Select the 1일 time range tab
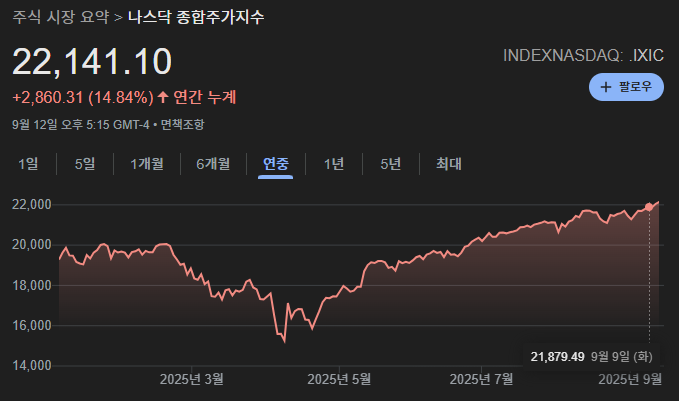Image resolution: width=679 pixels, height=401 pixels. coord(28,164)
